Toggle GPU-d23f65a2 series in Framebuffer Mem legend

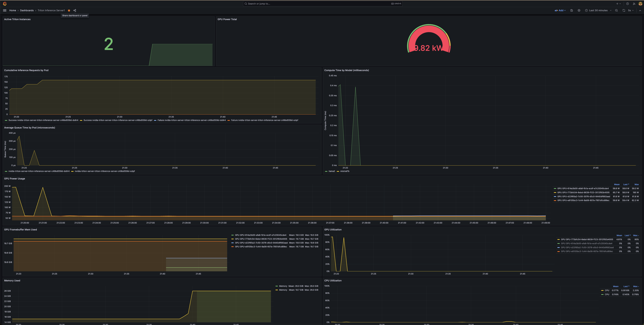(261, 243)
